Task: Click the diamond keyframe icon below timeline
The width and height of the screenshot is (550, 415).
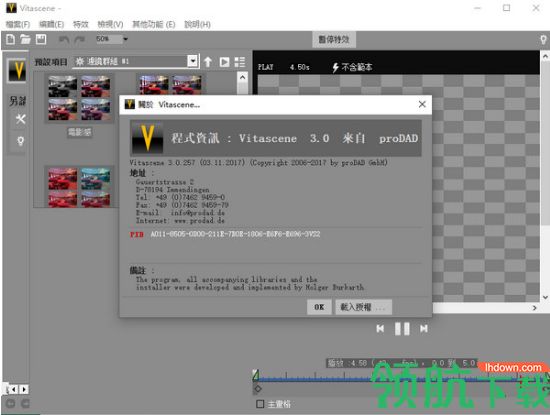Action: click(x=258, y=389)
